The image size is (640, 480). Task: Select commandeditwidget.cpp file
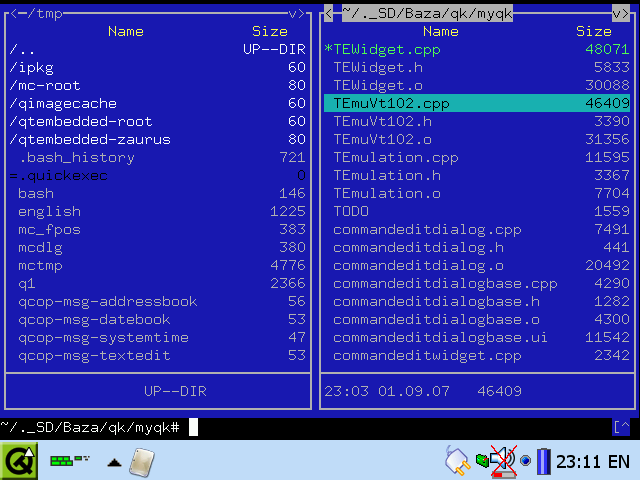pyautogui.click(x=477, y=355)
